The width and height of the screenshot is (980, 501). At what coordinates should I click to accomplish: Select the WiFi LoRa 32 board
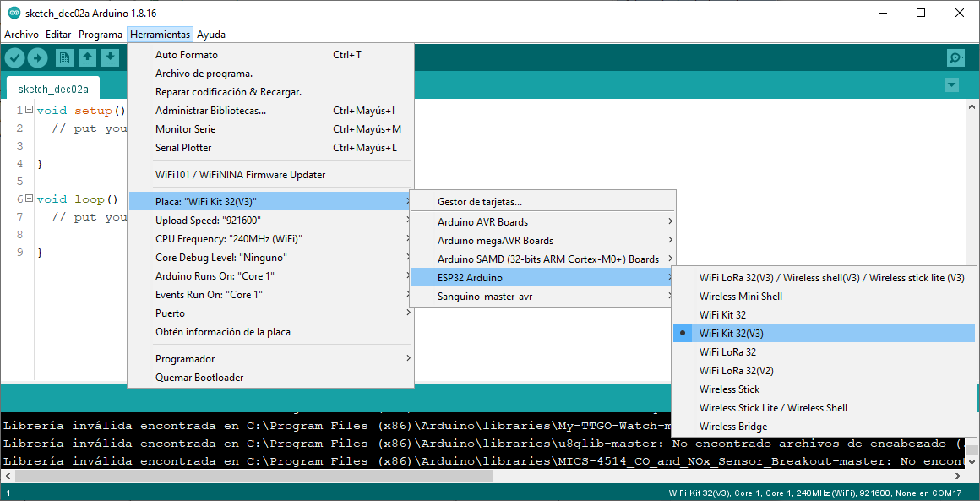click(x=824, y=351)
